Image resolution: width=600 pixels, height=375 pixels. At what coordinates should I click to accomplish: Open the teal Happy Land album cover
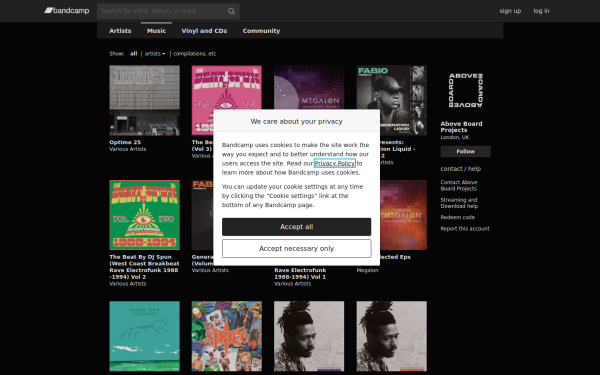coord(144,336)
